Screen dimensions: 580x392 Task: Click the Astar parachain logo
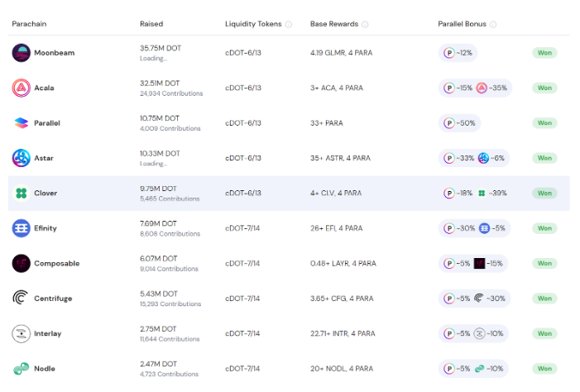pyautogui.click(x=21, y=158)
